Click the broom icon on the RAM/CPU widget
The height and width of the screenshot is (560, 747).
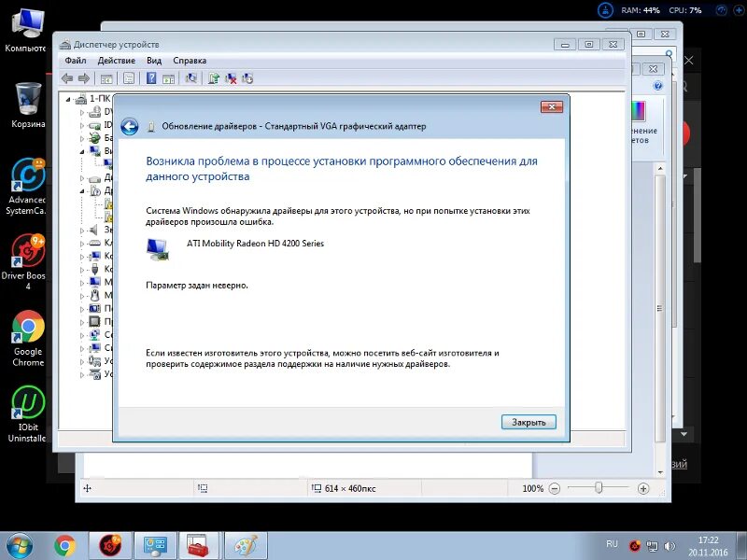[x=605, y=10]
